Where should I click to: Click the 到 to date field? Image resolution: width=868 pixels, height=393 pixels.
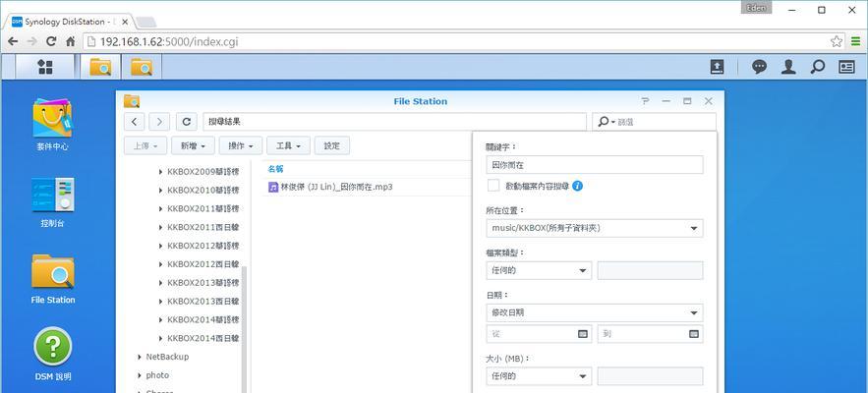pyautogui.click(x=650, y=334)
